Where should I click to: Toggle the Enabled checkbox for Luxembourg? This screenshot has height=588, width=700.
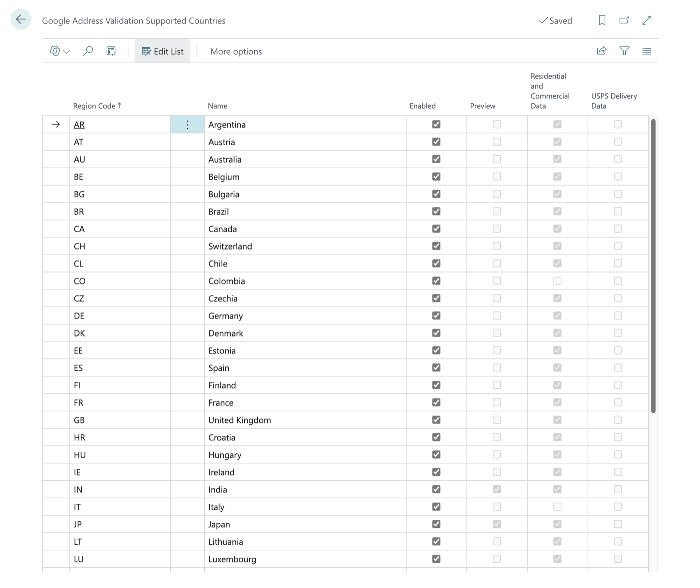click(436, 559)
